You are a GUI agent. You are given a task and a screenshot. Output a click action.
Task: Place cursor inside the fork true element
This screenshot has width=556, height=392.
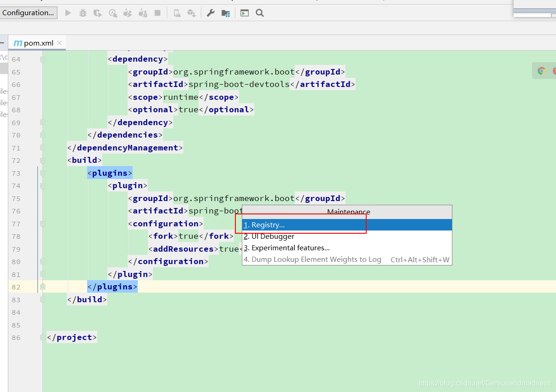[x=189, y=236]
